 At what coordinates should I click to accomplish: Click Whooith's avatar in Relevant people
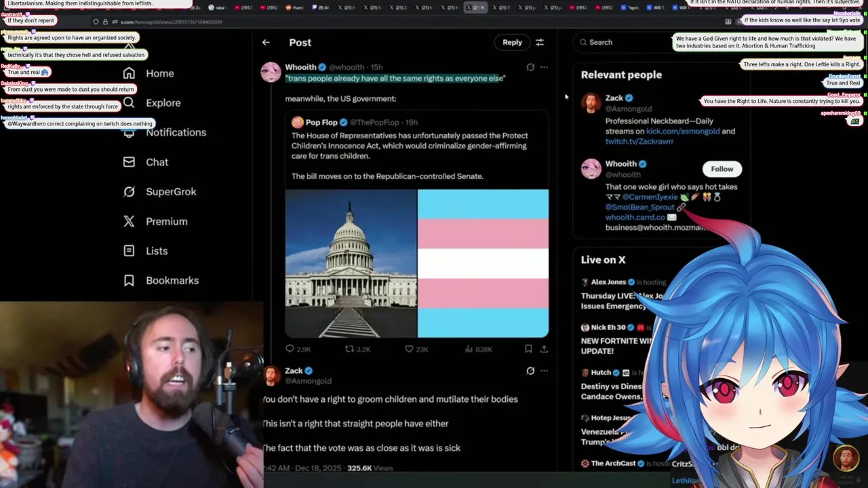pos(591,169)
